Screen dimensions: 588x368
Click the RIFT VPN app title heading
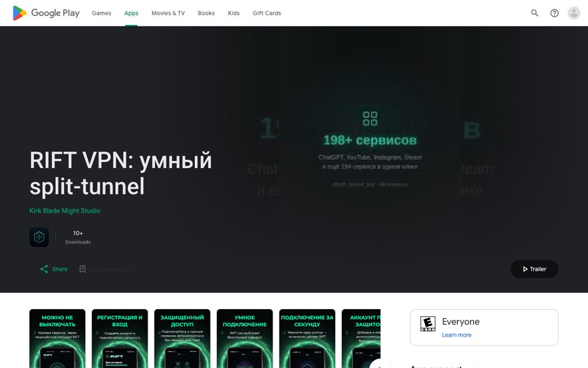[121, 173]
